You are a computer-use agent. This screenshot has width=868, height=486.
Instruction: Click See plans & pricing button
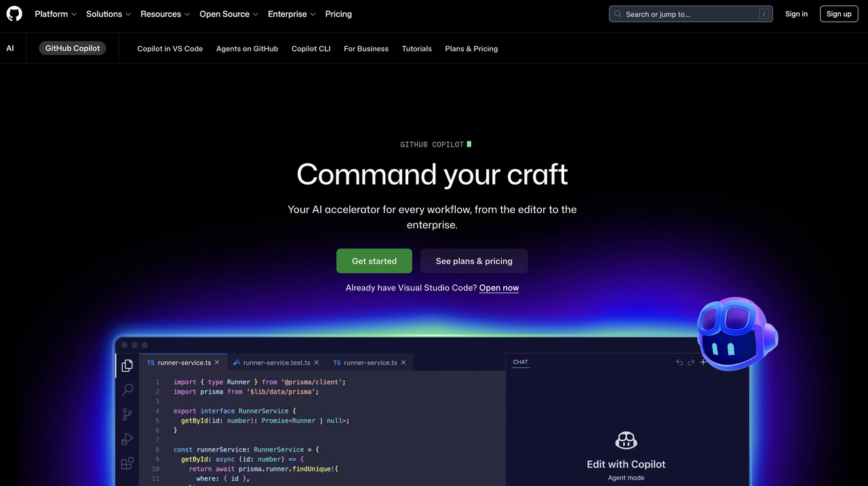(x=474, y=261)
